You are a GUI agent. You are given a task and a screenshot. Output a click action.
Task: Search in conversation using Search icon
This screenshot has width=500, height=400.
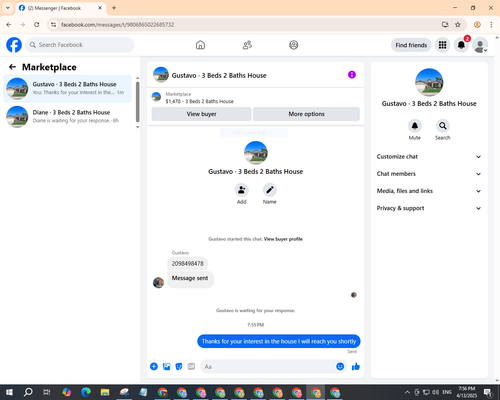pos(443,126)
